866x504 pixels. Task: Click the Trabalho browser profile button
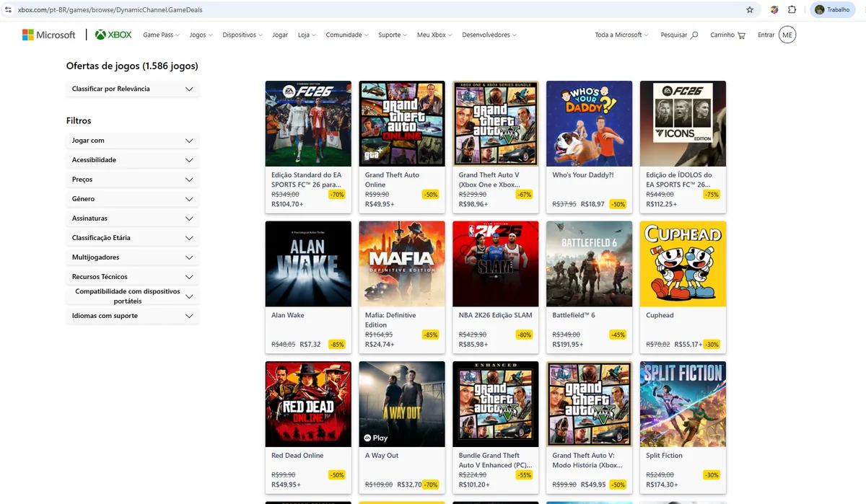pos(834,9)
